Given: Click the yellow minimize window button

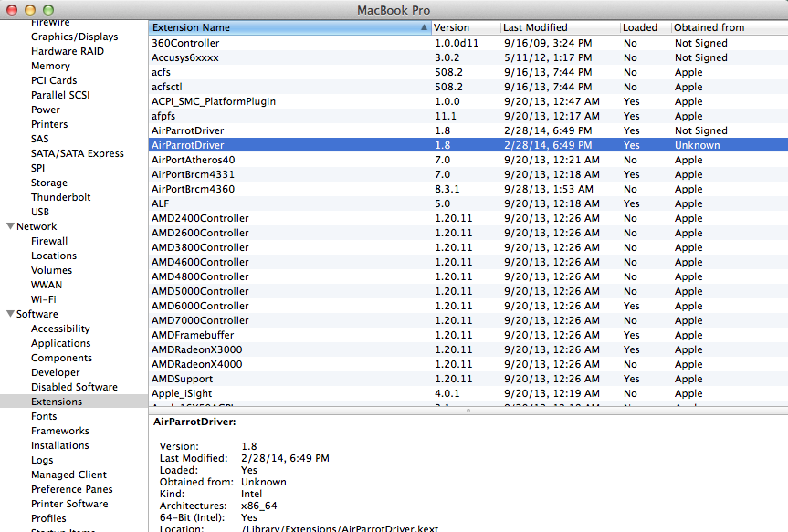Looking at the screenshot, I should click(x=30, y=10).
